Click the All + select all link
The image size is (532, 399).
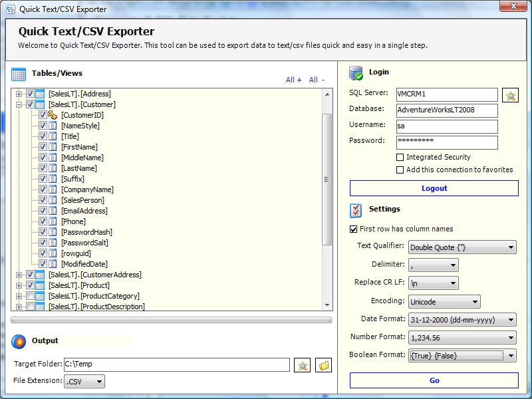(293, 80)
